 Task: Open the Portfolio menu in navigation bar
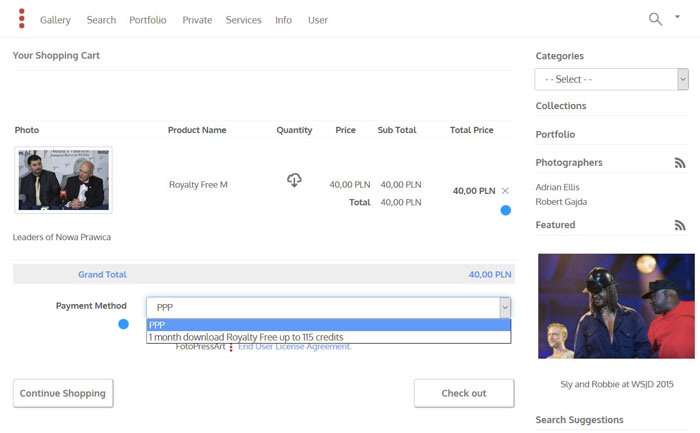148,20
